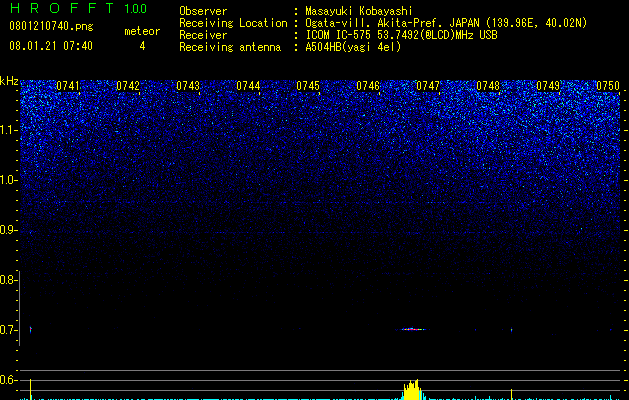Click the 1.1 kHz axis label
Screen dimensions: 629x400
tap(9, 130)
